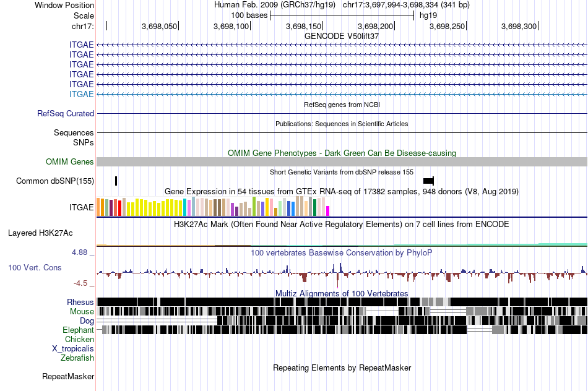
Task: Click the magenta last GTEx expression bar
Action: 328,211
